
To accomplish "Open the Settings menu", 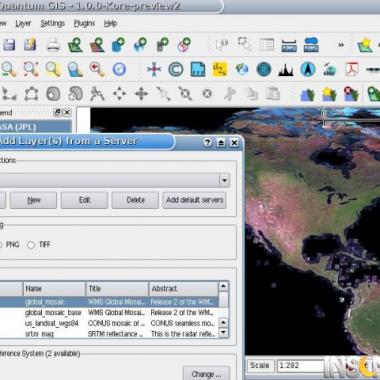I will (53, 23).
